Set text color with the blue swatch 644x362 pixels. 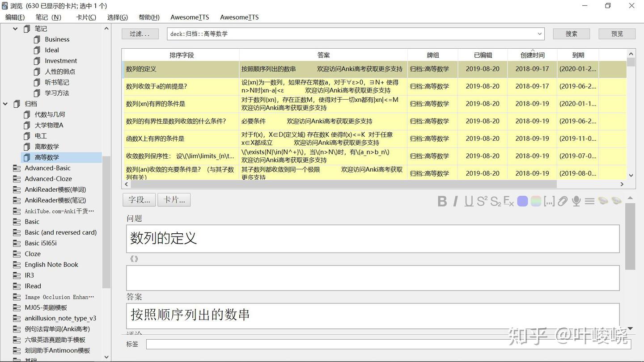point(522,201)
